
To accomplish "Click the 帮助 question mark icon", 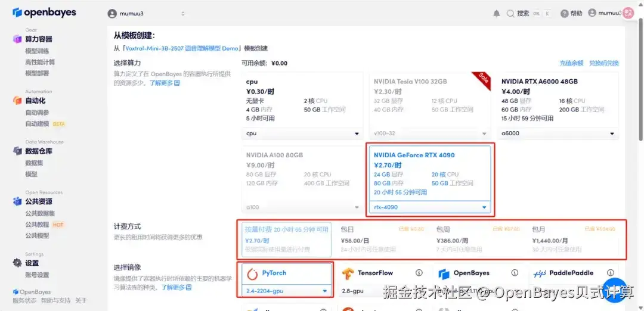I will point(564,14).
